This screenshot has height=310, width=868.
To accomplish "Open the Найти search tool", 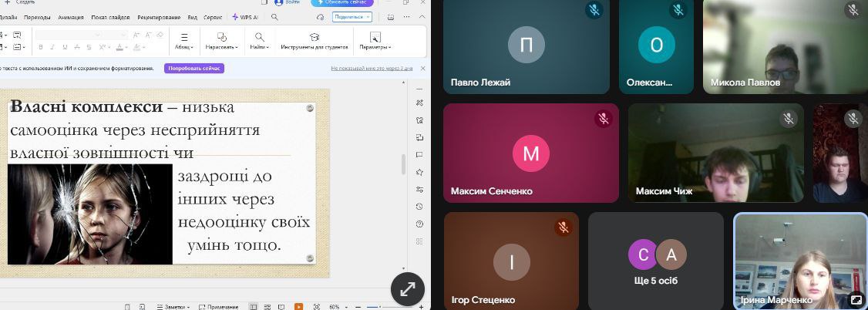I will click(259, 40).
